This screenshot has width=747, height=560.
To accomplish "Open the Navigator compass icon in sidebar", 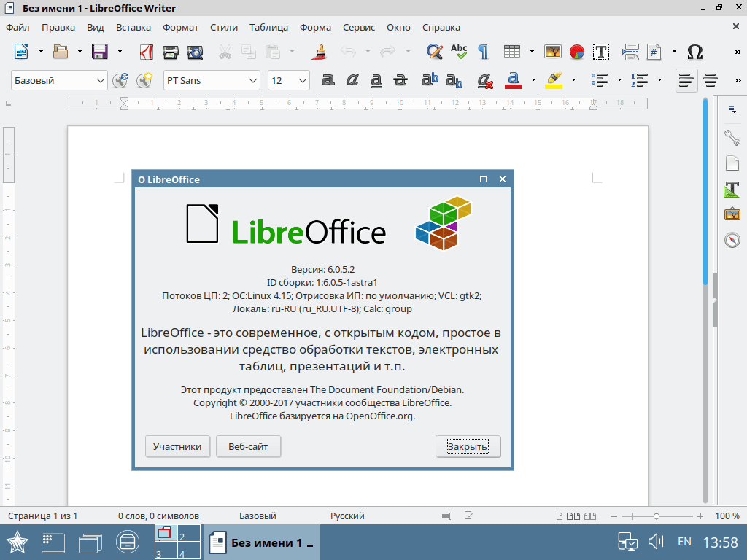I will click(732, 240).
